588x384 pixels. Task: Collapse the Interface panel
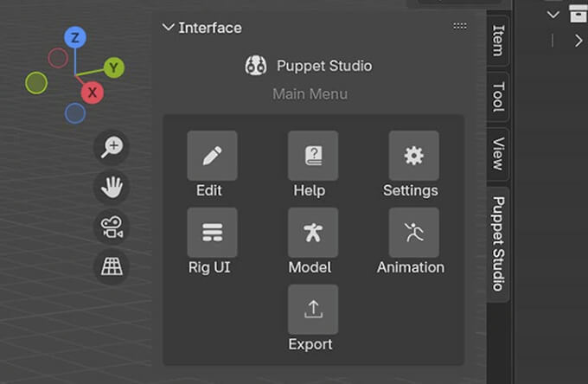(168, 28)
